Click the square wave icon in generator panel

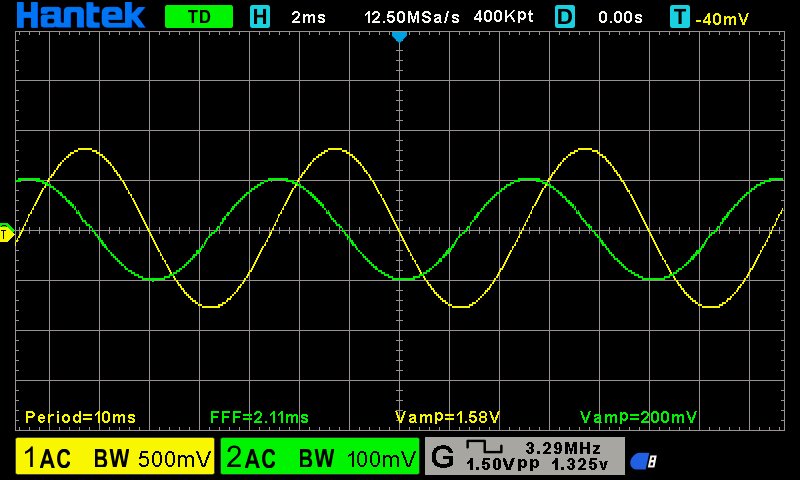pyautogui.click(x=485, y=447)
